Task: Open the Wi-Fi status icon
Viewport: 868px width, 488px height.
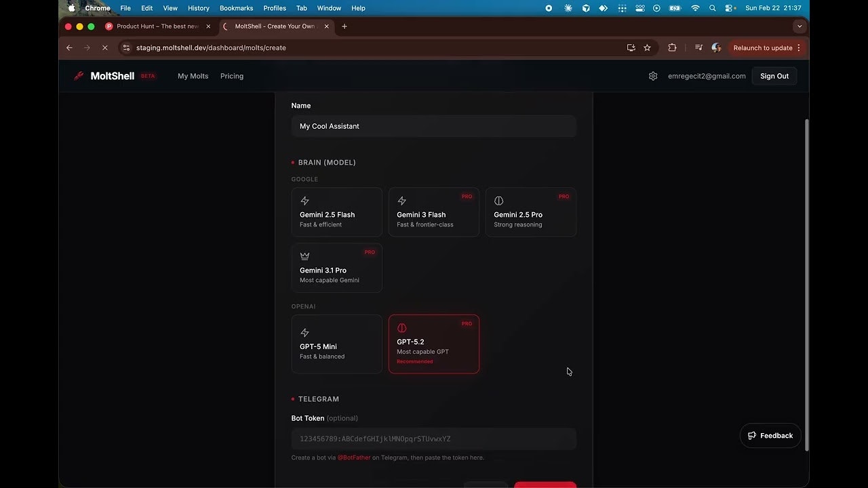Action: (x=695, y=8)
